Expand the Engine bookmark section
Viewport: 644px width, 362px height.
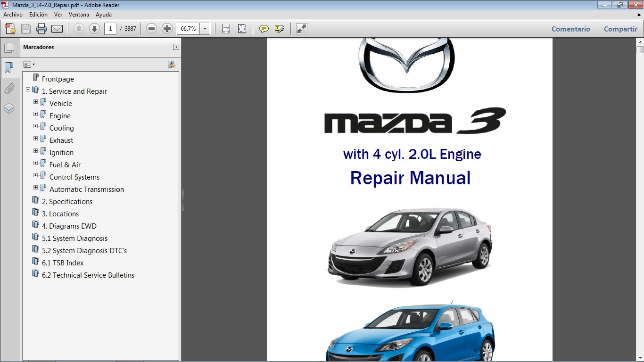point(35,114)
